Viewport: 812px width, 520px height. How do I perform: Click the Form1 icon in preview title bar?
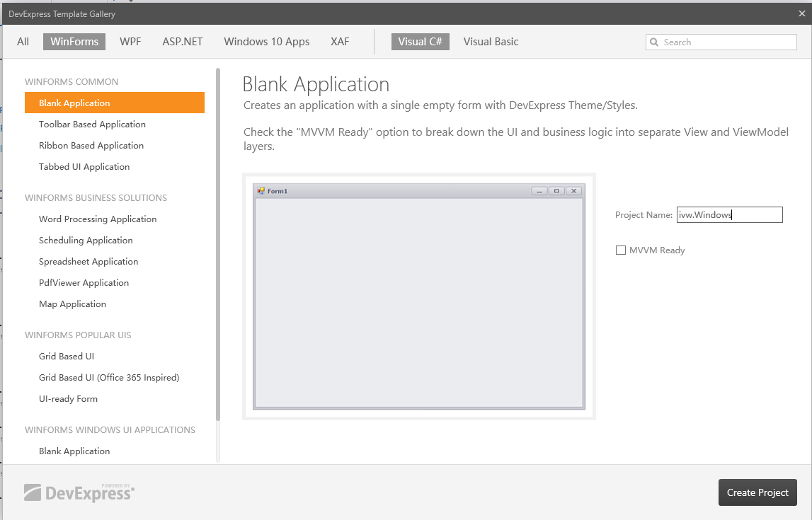pos(261,191)
